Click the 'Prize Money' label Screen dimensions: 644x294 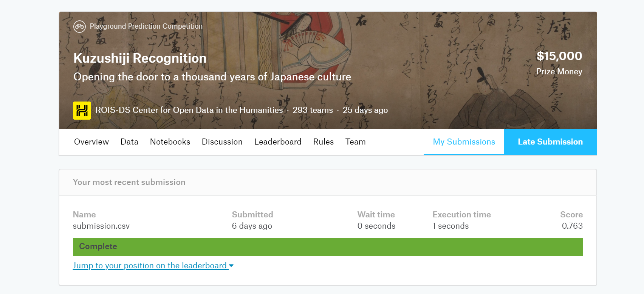click(x=559, y=72)
